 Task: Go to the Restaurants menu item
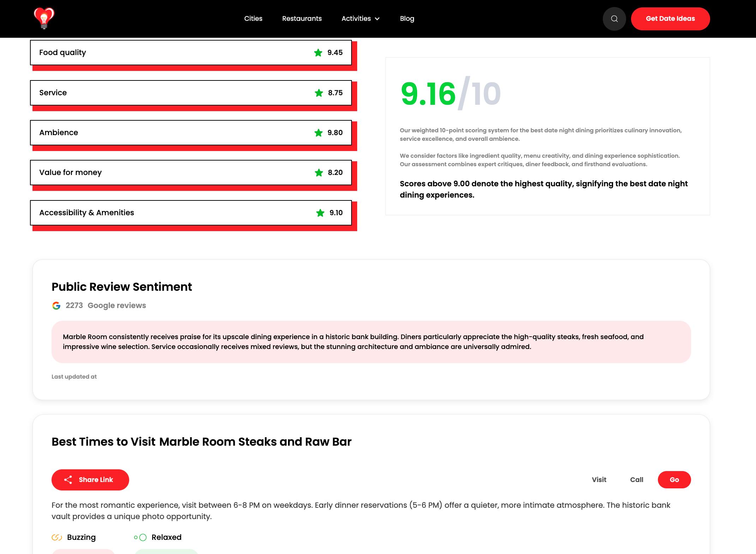302,19
